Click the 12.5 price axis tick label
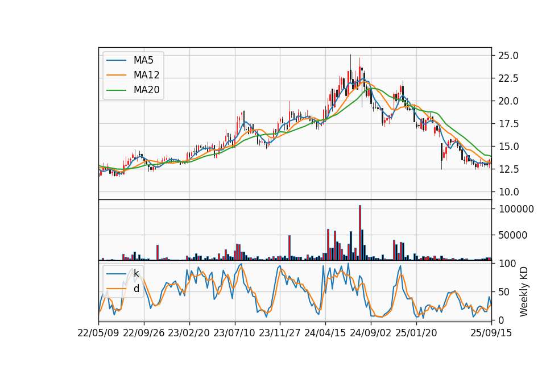Viewport: 546px width, 392px height. point(508,169)
